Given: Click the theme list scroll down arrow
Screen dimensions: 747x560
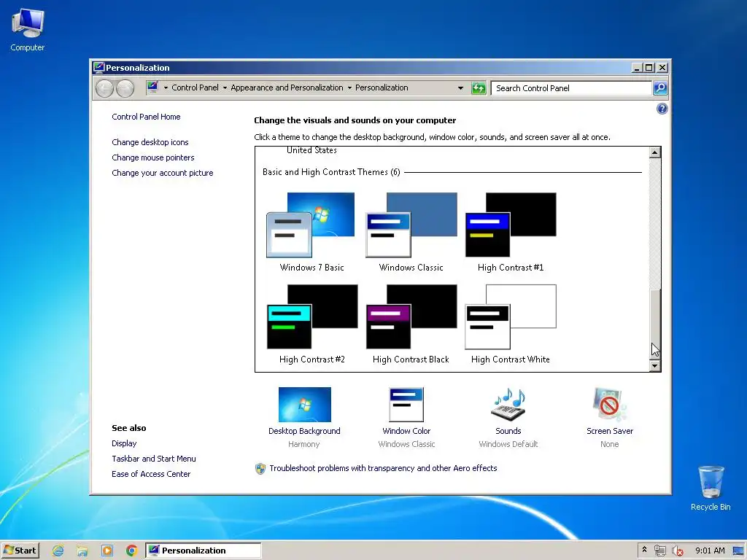Looking at the screenshot, I should [655, 366].
